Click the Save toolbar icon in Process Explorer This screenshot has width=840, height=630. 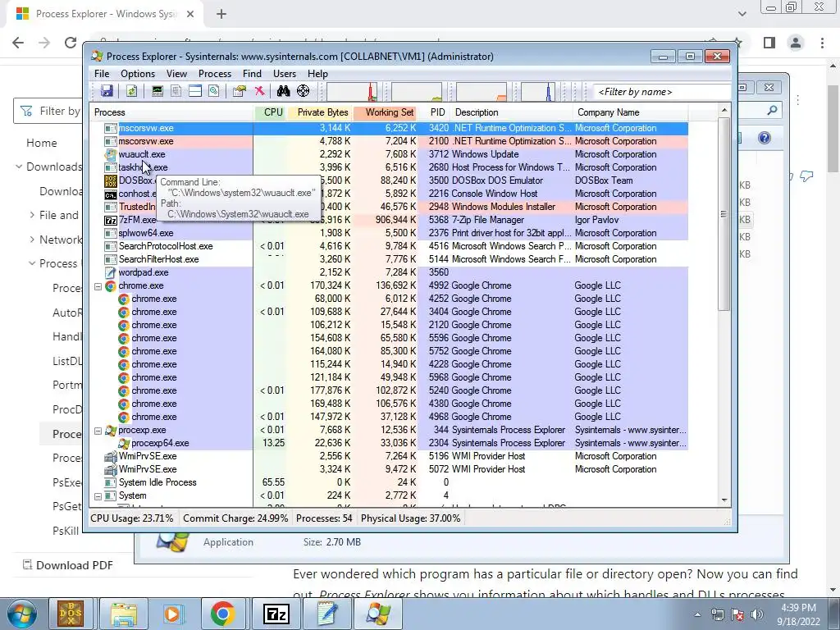pos(107,91)
